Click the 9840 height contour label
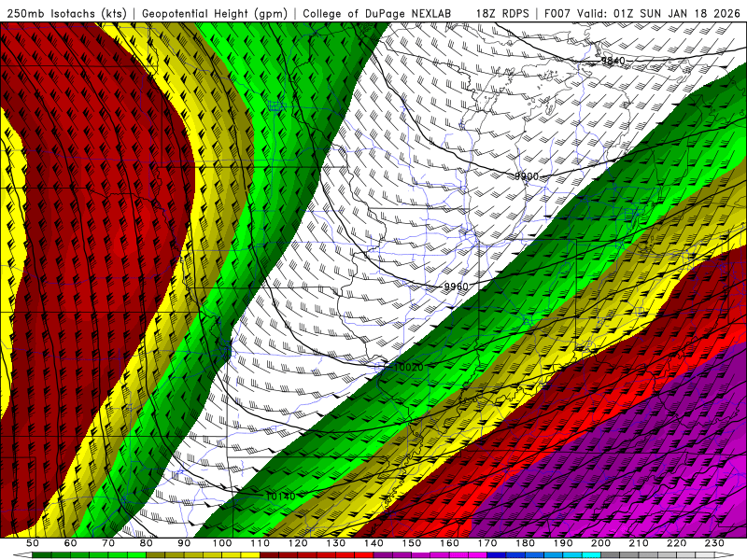This screenshot has height=560, width=747. point(613,61)
